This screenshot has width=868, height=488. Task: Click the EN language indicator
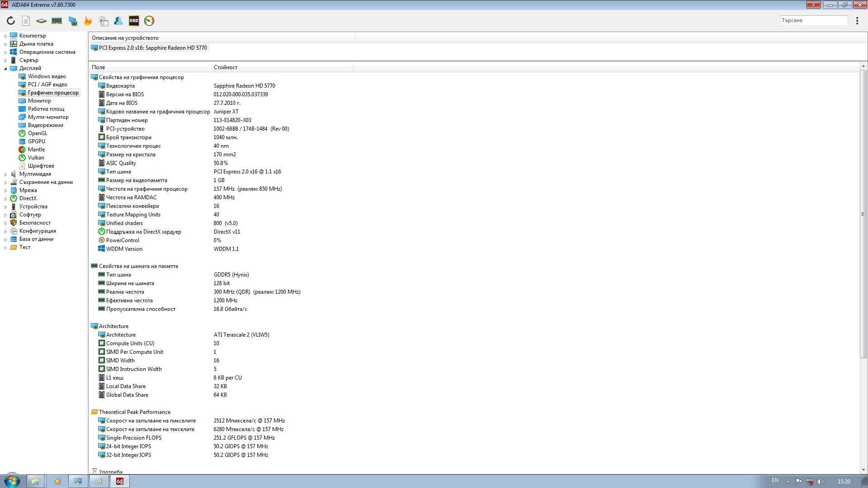coord(775,480)
